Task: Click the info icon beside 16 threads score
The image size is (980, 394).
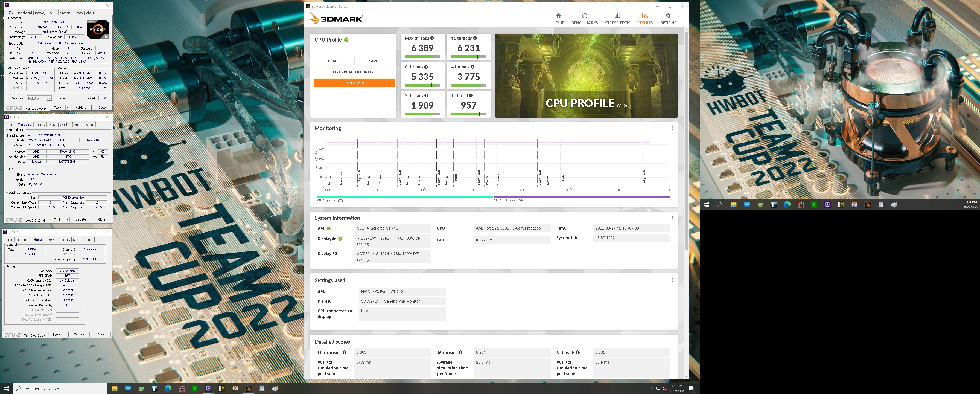Action: (x=474, y=38)
